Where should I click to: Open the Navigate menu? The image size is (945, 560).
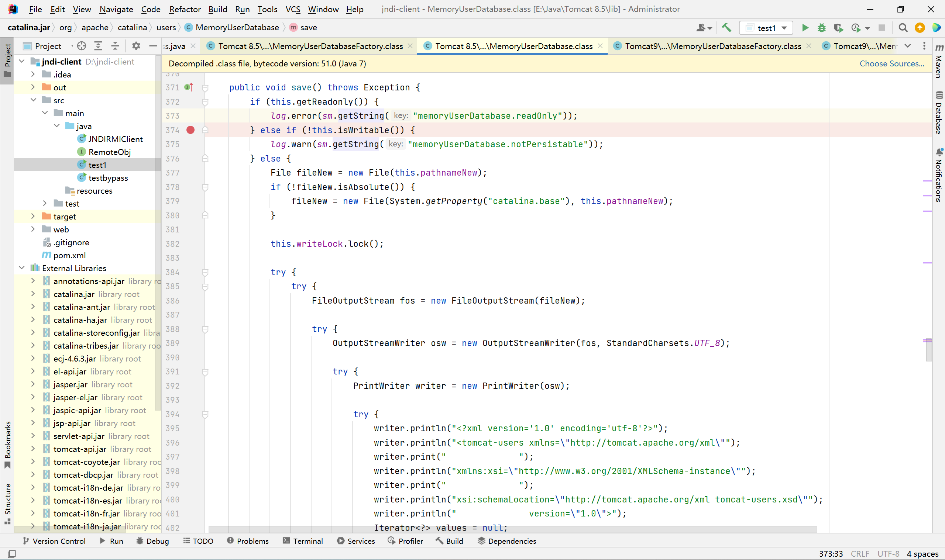tap(116, 9)
